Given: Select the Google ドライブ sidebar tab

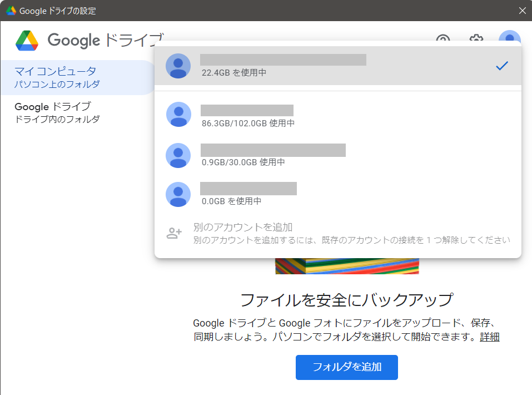Looking at the screenshot, I should point(77,112).
